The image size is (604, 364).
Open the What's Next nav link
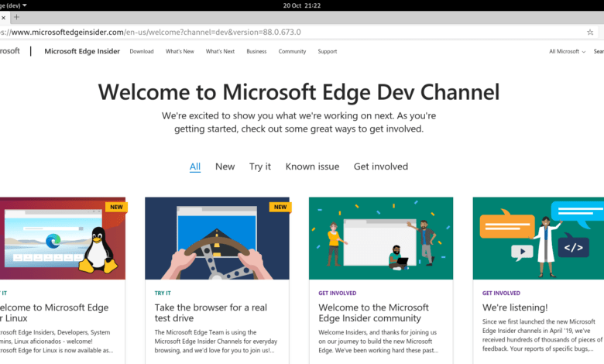220,51
